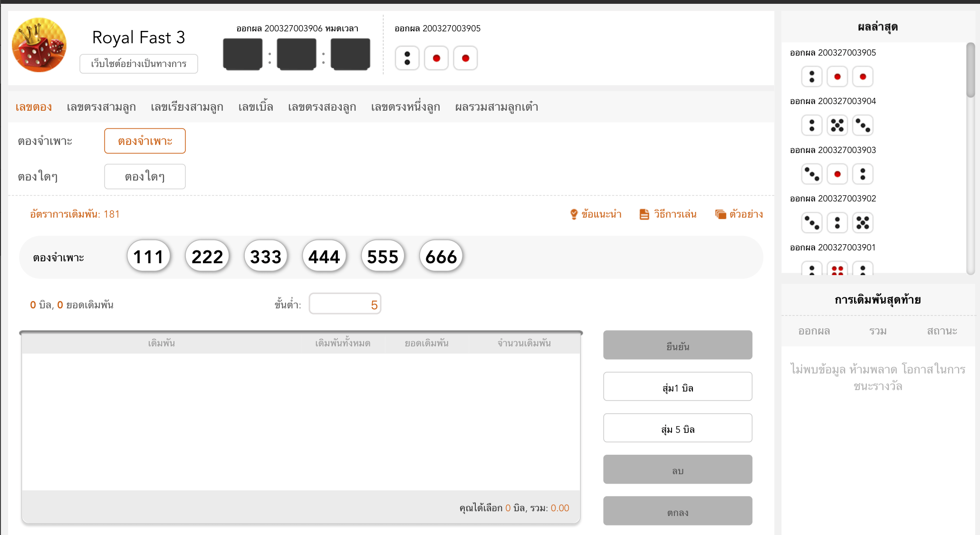Click the two-dot die icon in draw 200327003904
Viewport: 980px width, 535px height.
(x=811, y=125)
